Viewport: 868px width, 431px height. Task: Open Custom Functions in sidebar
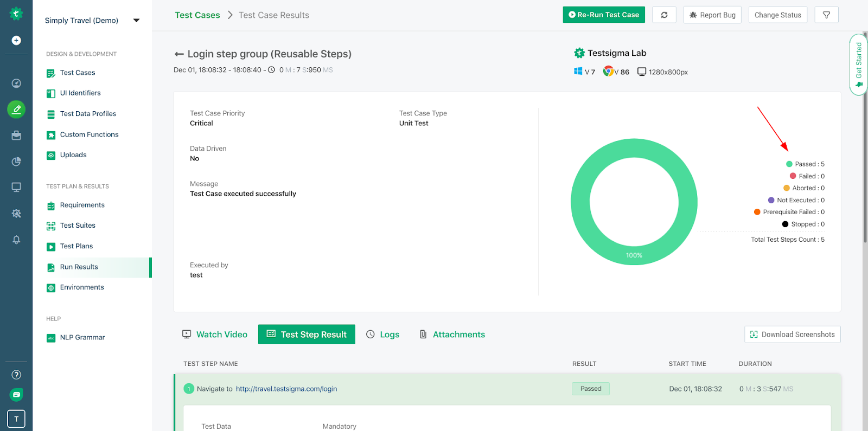click(89, 134)
